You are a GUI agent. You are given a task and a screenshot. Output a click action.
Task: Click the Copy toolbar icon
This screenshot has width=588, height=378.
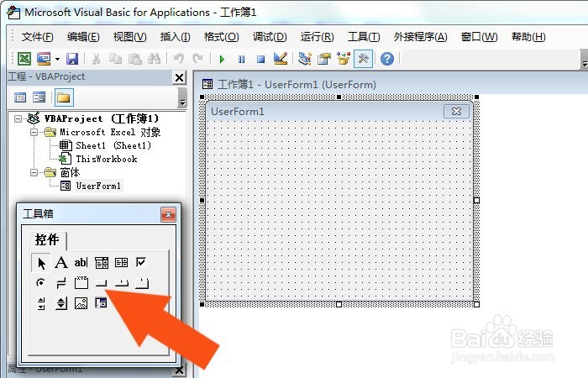pyautogui.click(x=115, y=59)
